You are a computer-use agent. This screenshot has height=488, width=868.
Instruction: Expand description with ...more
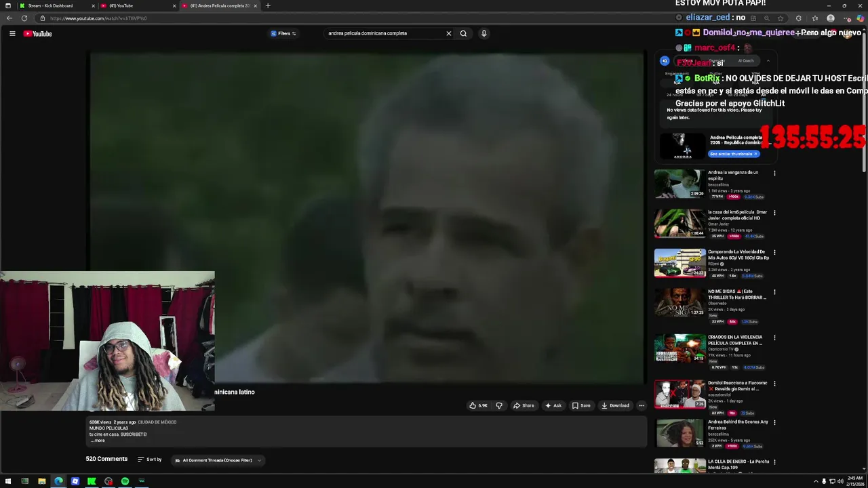(98, 441)
